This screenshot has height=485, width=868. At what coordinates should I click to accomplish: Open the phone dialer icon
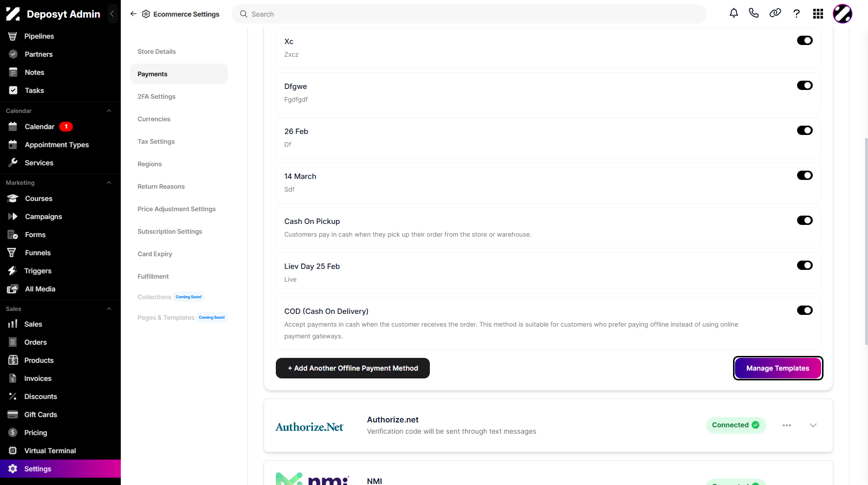(754, 13)
